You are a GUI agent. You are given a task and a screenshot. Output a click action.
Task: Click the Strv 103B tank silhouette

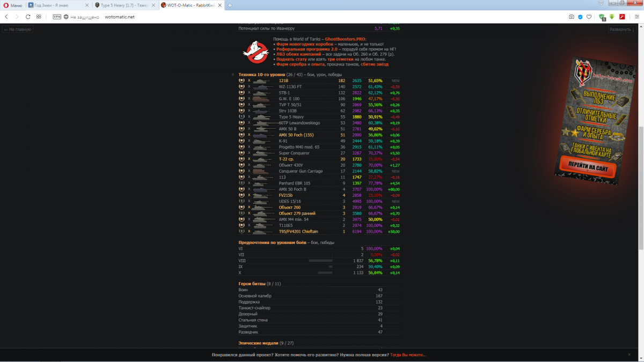pyautogui.click(x=262, y=110)
